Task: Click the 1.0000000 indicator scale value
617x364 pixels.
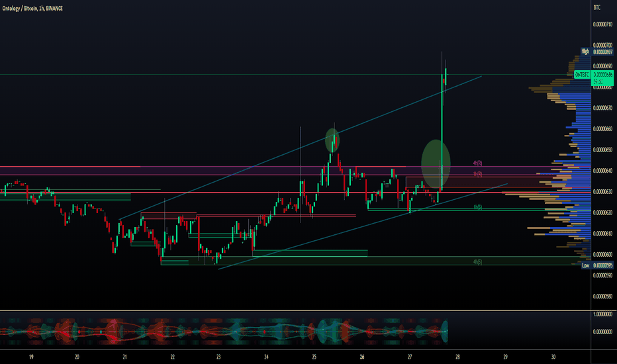Action: pos(602,314)
